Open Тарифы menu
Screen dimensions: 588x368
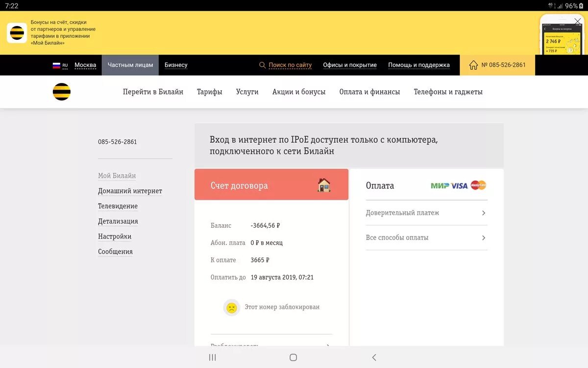coord(210,92)
